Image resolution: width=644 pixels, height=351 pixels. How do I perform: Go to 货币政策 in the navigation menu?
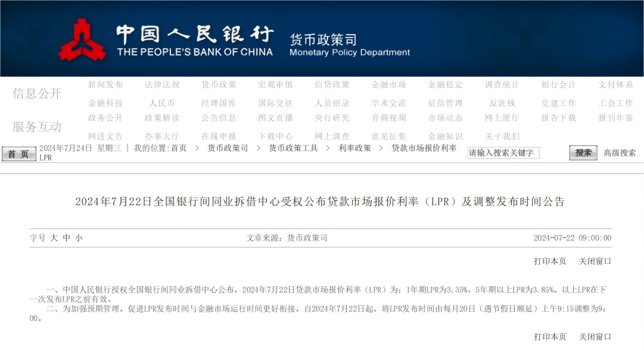(219, 85)
